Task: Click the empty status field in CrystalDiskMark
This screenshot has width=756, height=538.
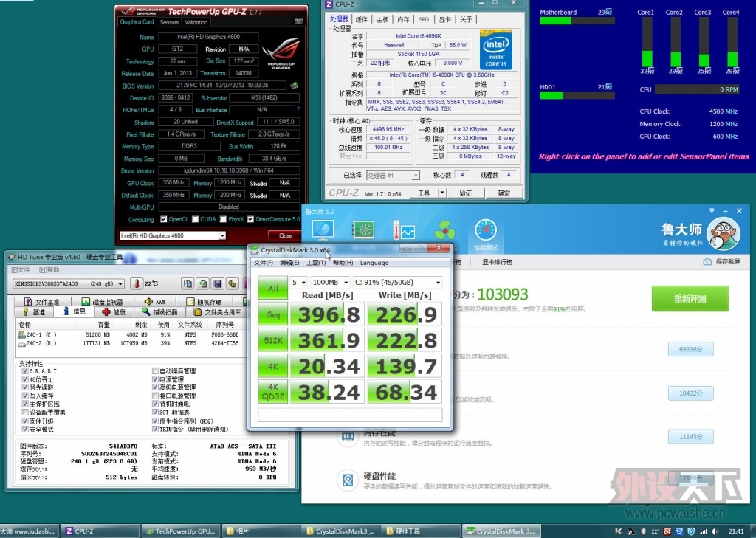Action: pos(350,415)
